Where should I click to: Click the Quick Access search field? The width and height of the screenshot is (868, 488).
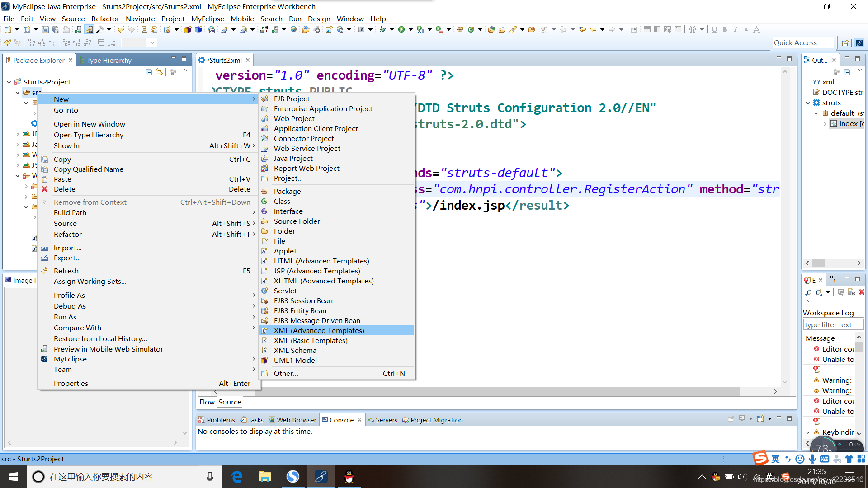(803, 43)
